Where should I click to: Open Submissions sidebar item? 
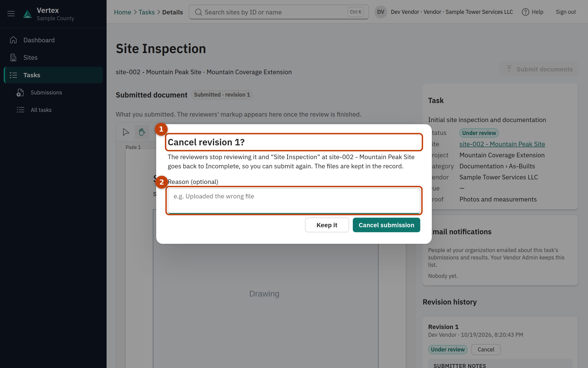53,93
